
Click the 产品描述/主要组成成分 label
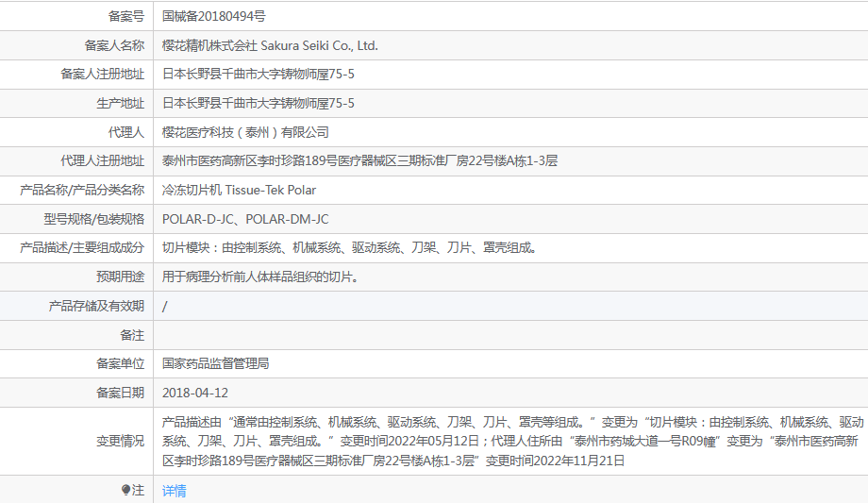[x=82, y=248]
